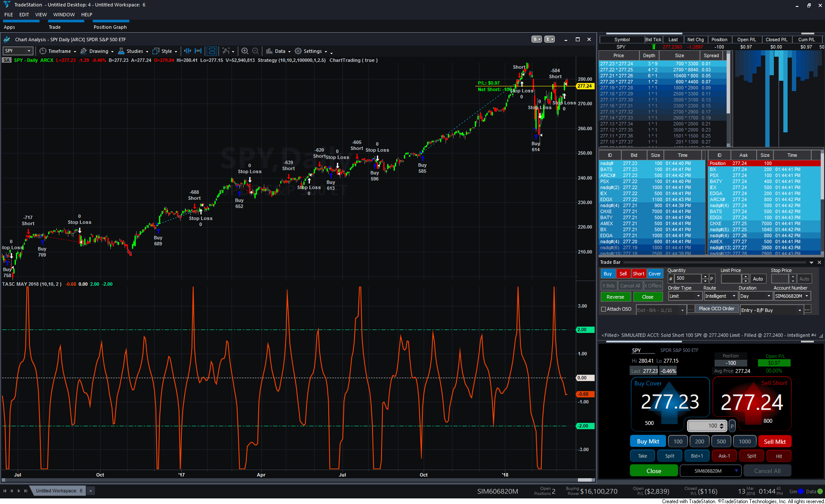Click the decrease bar spacing icon
Screen dimensions: 825x504
(x=188, y=51)
